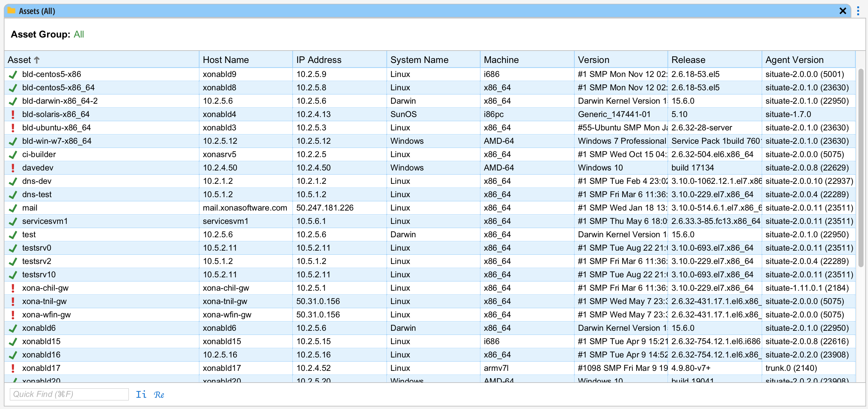
Task: Click the red alert icon for davedev
Action: (x=13, y=168)
